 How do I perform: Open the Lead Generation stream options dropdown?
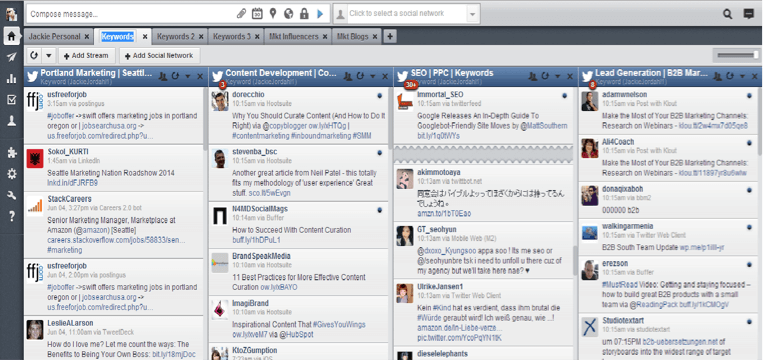[x=742, y=76]
